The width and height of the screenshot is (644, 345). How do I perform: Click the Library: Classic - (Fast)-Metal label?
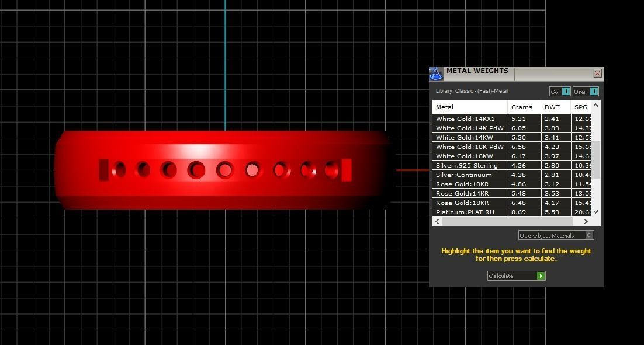[472, 91]
